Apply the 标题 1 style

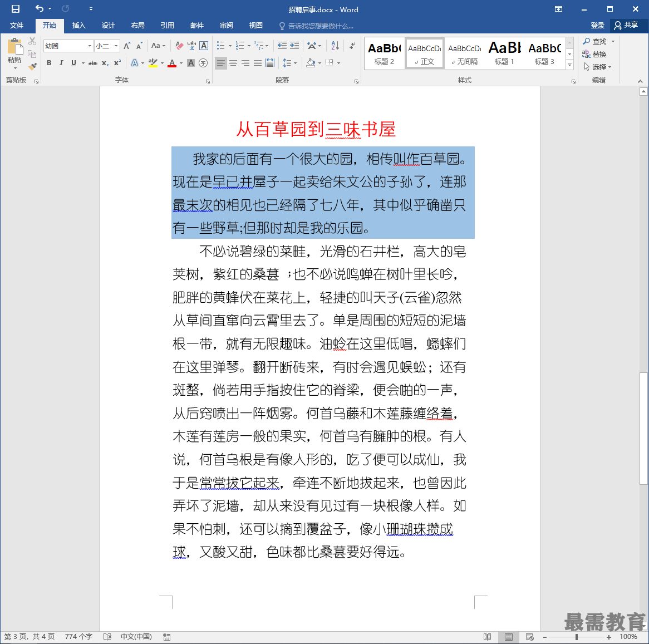pos(504,54)
